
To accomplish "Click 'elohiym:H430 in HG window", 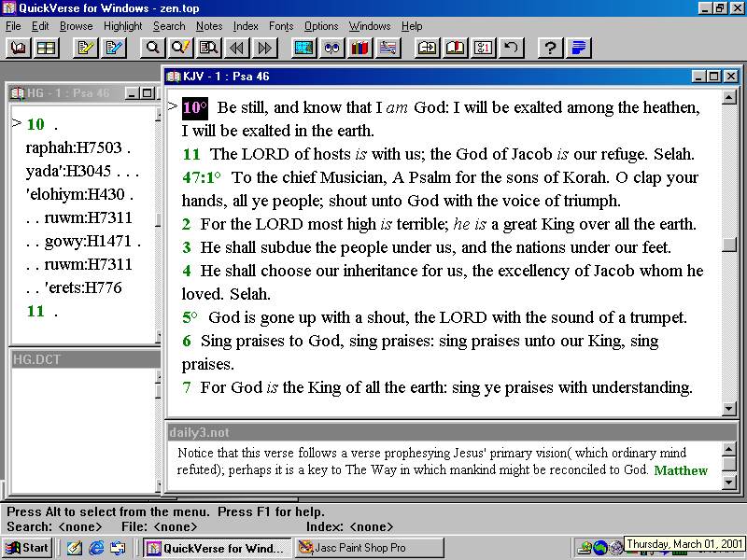I will click(76, 194).
